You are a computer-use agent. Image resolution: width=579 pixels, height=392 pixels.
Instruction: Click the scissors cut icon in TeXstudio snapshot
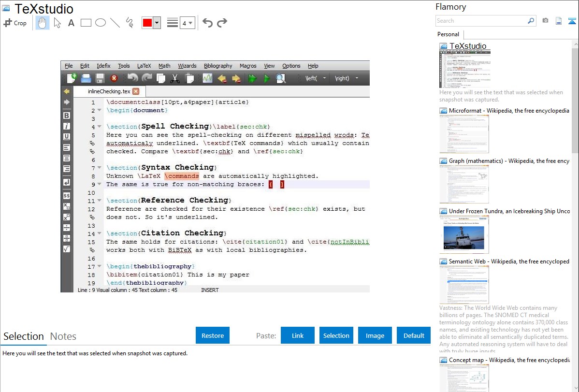point(174,78)
